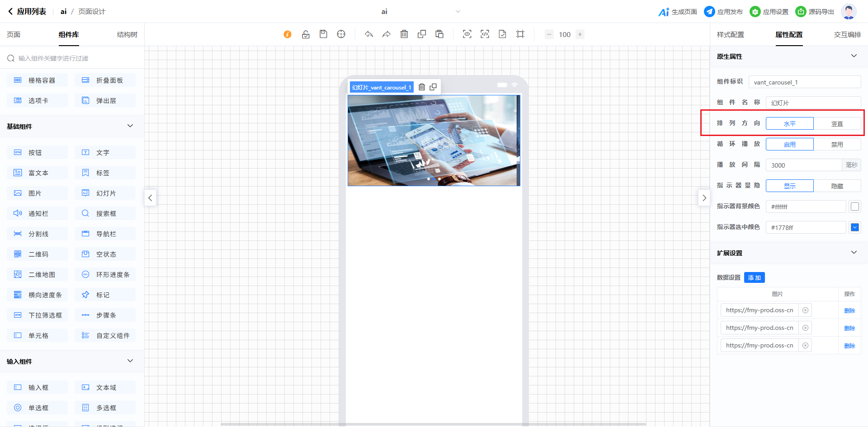
Task: Open the 指示器选中颜色 blue color swatch
Action: 854,227
